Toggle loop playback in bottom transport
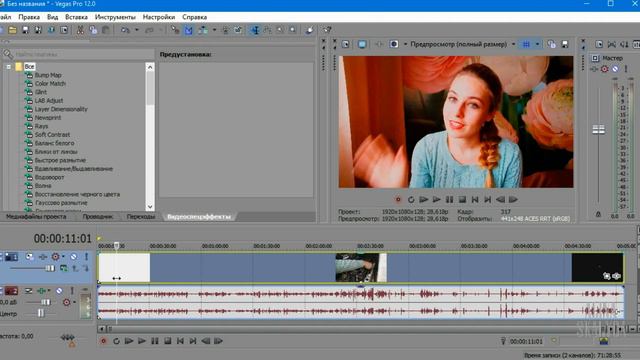 [x=116, y=341]
